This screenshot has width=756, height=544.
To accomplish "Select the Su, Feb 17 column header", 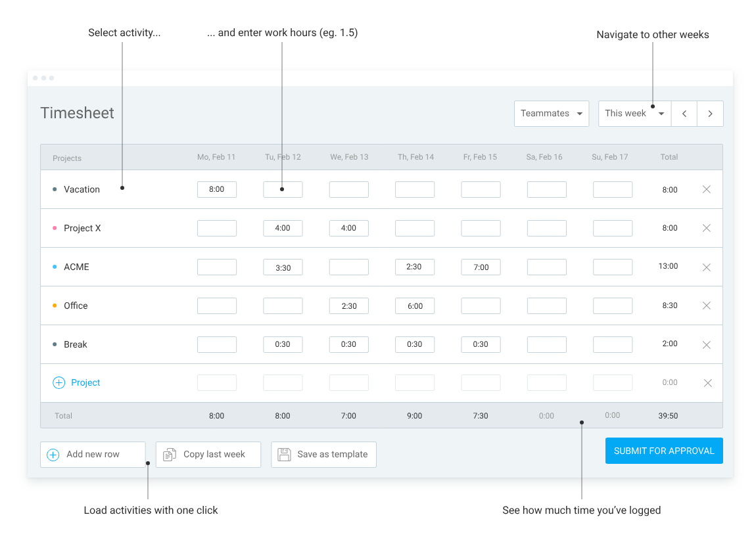I will coord(609,156).
